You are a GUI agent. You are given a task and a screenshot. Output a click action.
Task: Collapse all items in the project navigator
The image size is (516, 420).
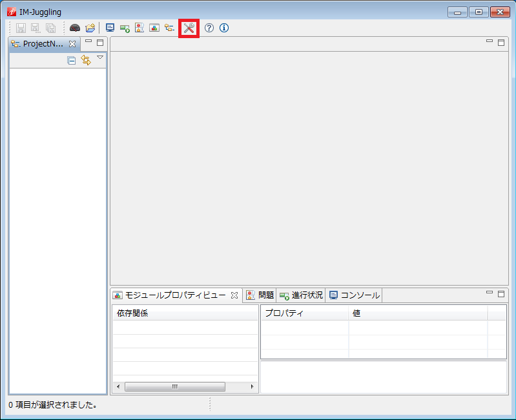pos(72,60)
